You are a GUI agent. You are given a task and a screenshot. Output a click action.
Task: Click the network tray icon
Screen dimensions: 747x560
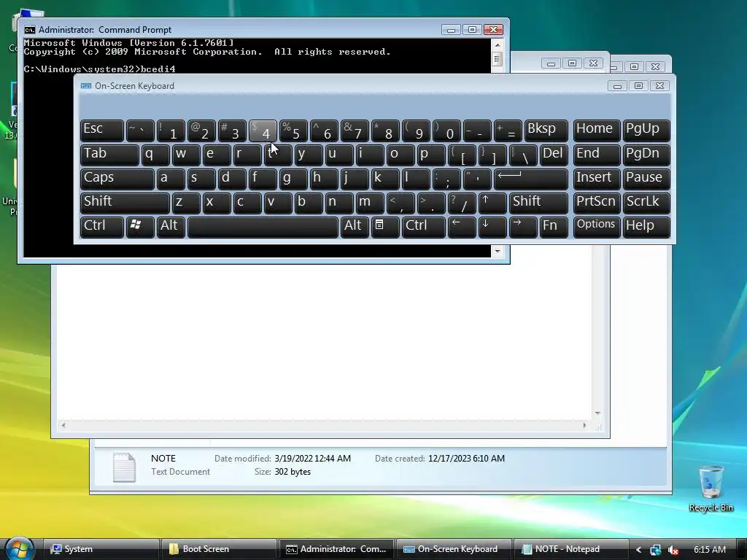(656, 550)
